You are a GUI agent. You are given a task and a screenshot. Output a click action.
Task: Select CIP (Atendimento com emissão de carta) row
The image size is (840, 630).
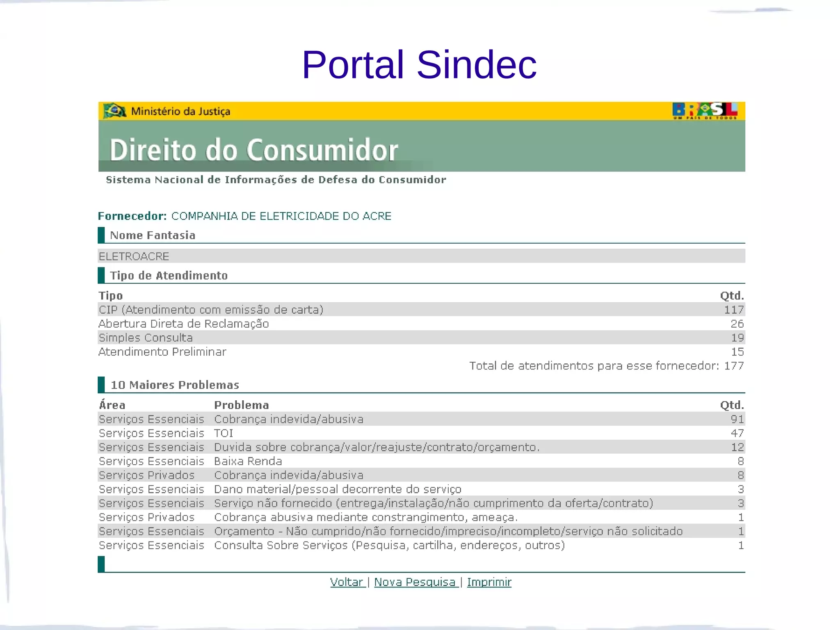422,309
